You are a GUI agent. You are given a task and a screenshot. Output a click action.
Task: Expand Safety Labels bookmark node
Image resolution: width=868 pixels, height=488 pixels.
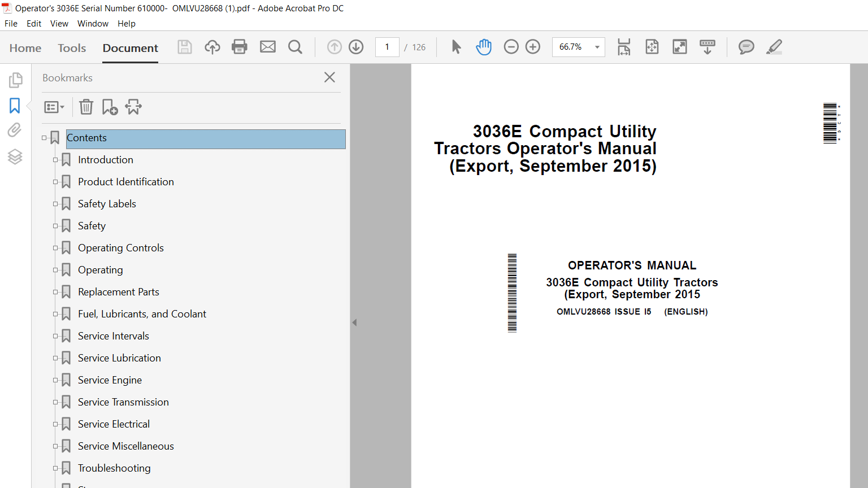pyautogui.click(x=55, y=204)
